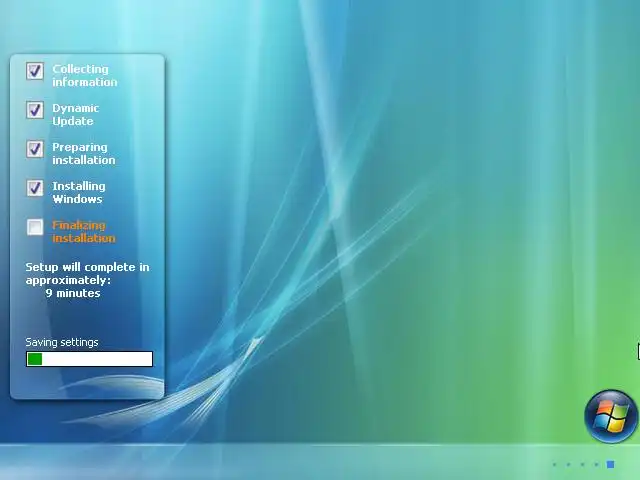Click the green Saving settings progress bar

click(89, 359)
